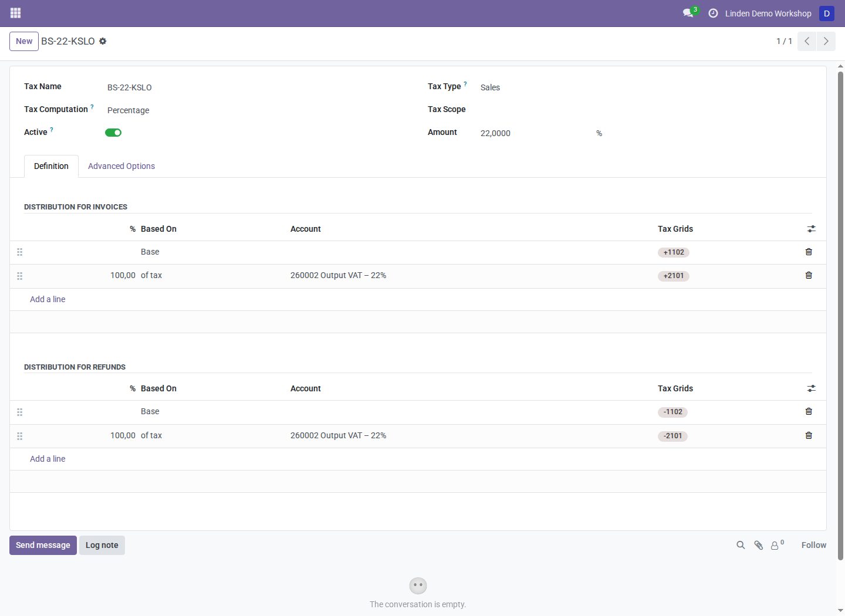Open the home apps grid menu

(x=16, y=13)
